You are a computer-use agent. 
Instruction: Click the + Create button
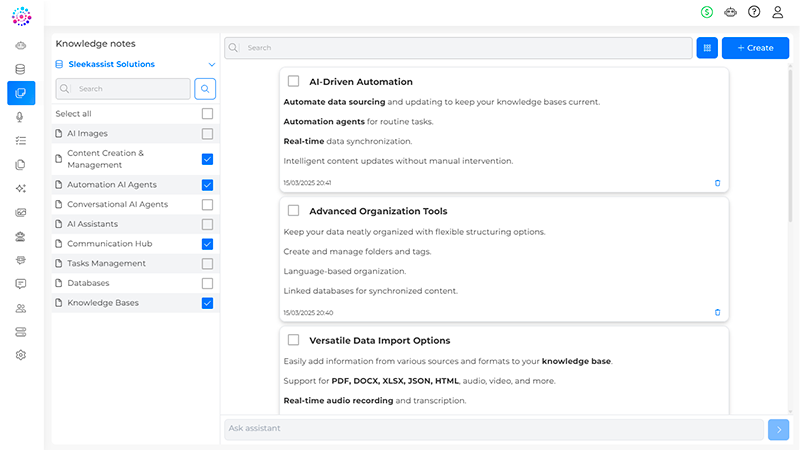pos(755,48)
